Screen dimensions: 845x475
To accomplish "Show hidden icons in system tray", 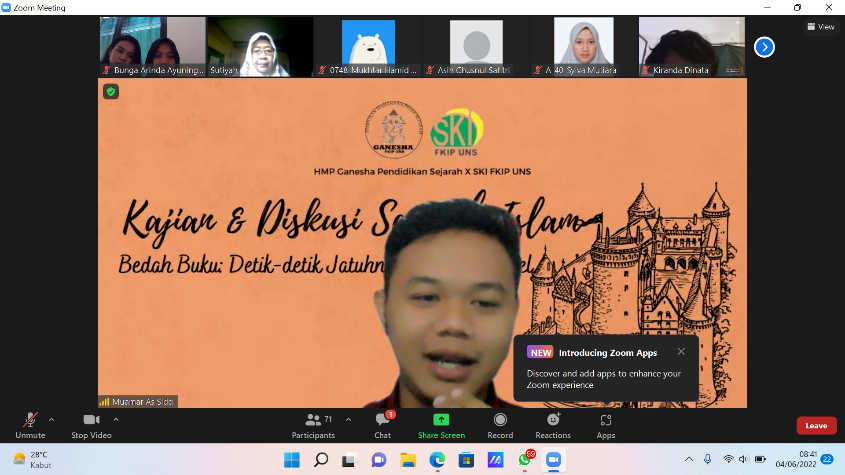I will point(688,459).
